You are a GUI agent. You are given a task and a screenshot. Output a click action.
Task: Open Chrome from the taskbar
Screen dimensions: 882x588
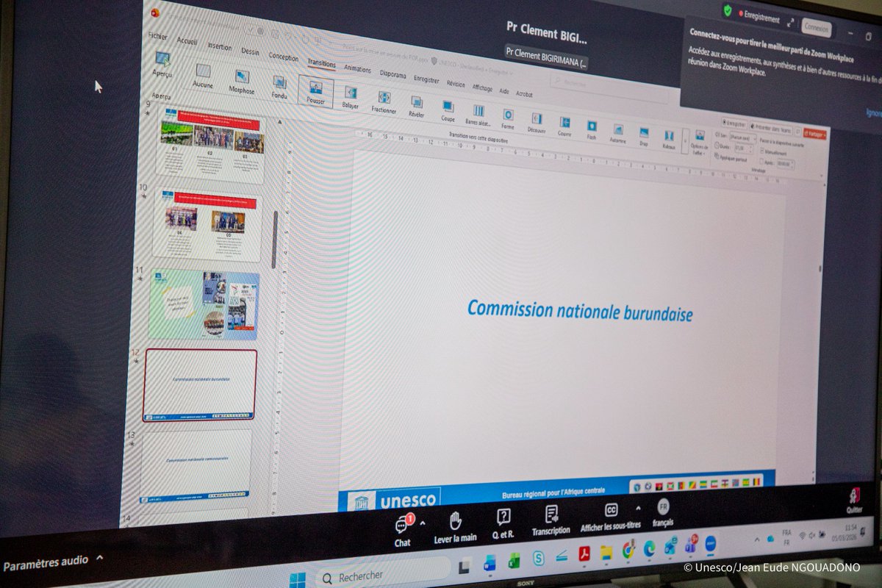click(628, 549)
